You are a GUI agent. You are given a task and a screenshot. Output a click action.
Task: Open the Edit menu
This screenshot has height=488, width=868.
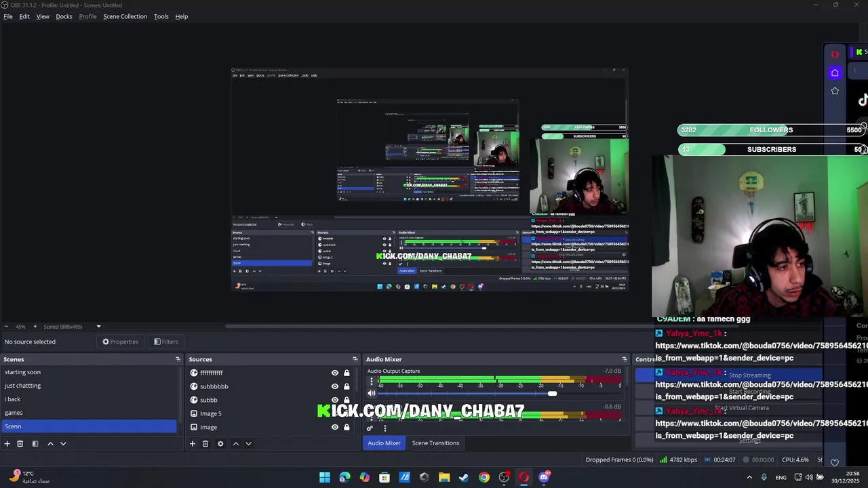[x=24, y=16]
